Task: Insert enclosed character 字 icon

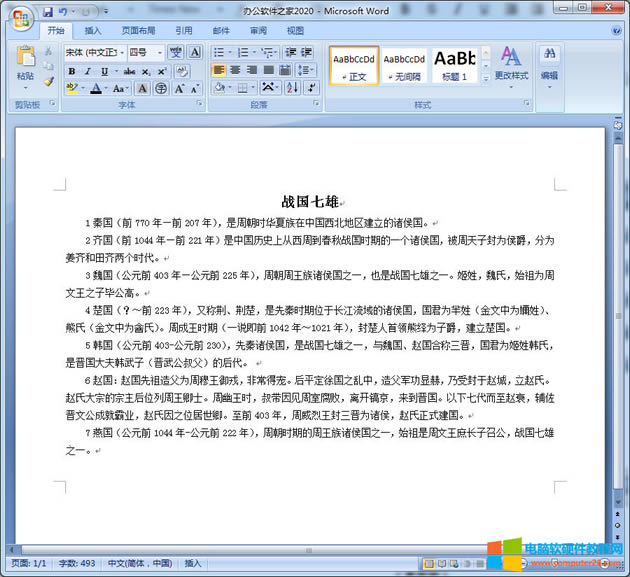Action: click(x=161, y=88)
